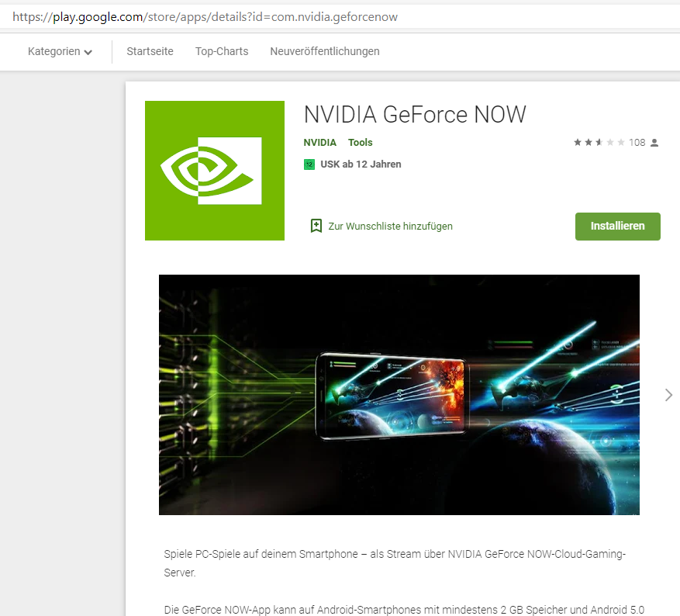
Task: Click the USK 12 rating badge
Action: (x=309, y=164)
